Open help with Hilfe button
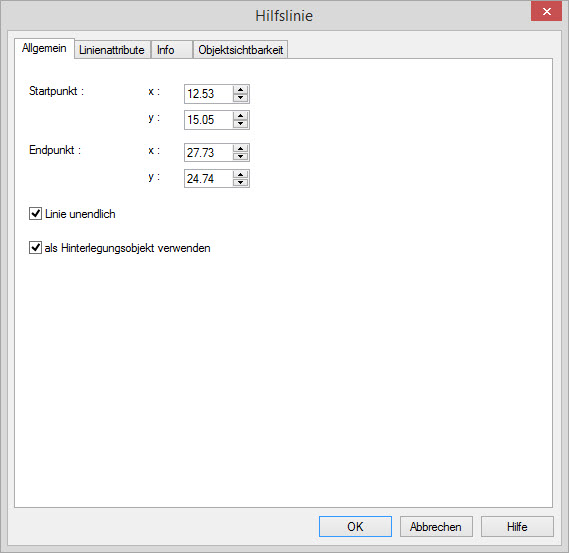569x553 pixels. pos(517,527)
